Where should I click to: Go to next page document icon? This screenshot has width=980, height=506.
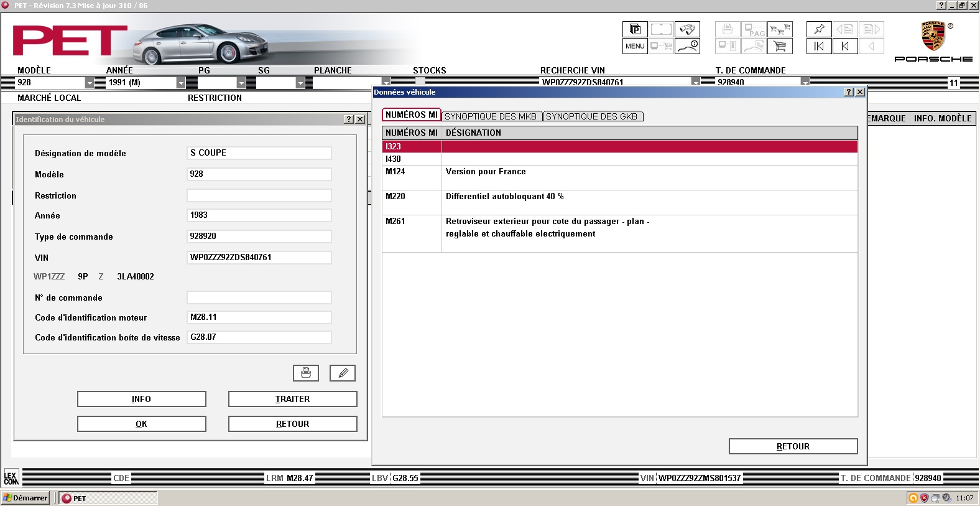[871, 29]
